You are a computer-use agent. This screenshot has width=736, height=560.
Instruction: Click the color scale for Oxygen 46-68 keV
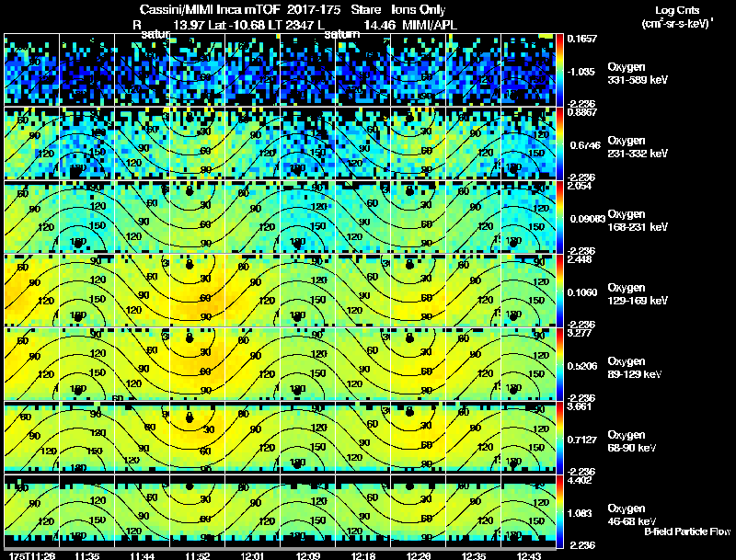(559, 511)
